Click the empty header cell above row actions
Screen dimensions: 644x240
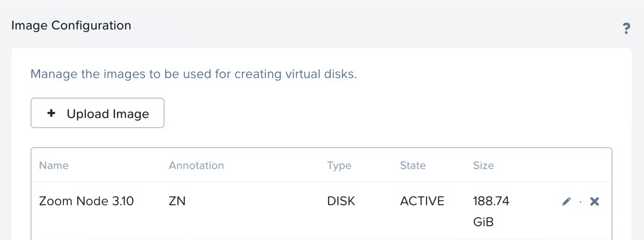[580, 166]
